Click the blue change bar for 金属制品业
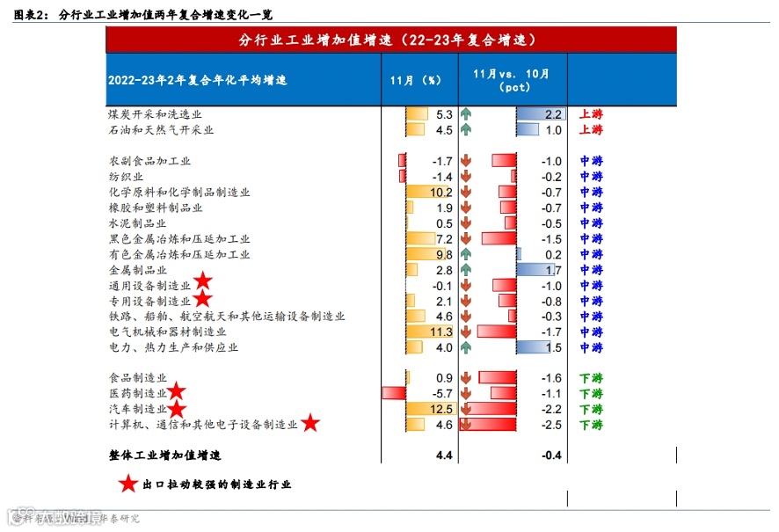 click(536, 270)
